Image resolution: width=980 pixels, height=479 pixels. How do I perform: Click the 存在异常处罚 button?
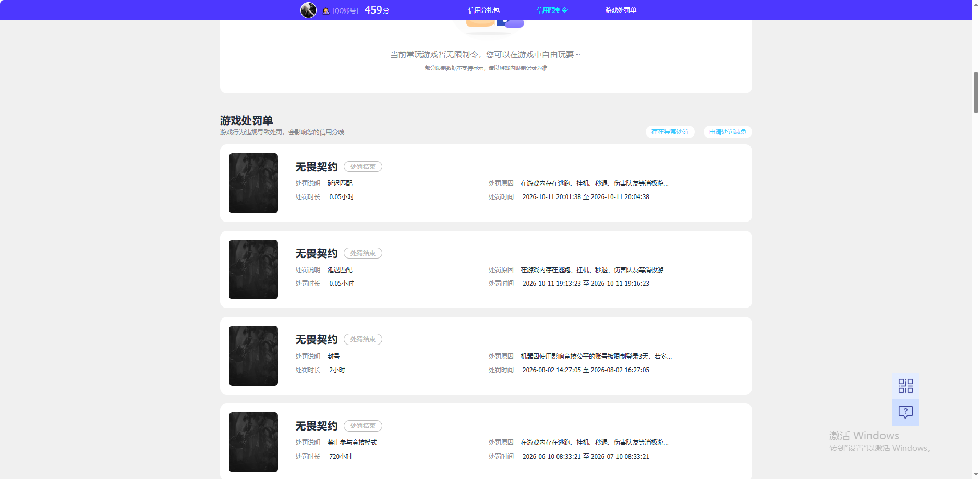(670, 132)
